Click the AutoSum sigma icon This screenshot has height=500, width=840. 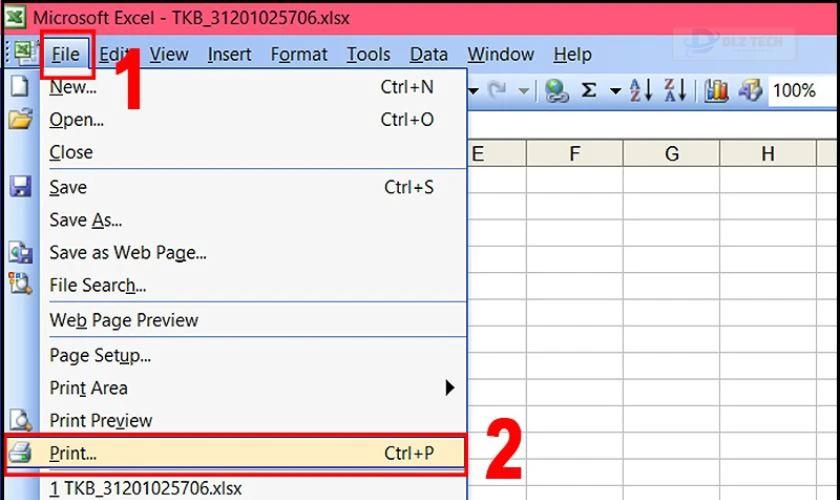589,90
